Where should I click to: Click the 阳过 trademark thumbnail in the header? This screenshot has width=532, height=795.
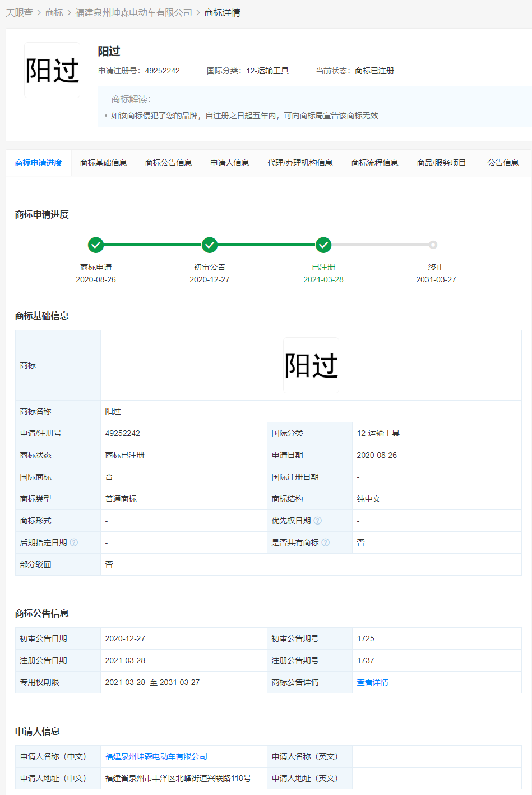pos(52,70)
